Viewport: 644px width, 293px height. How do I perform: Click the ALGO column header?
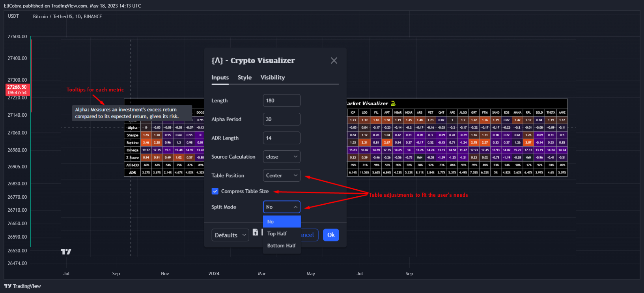pos(463,113)
